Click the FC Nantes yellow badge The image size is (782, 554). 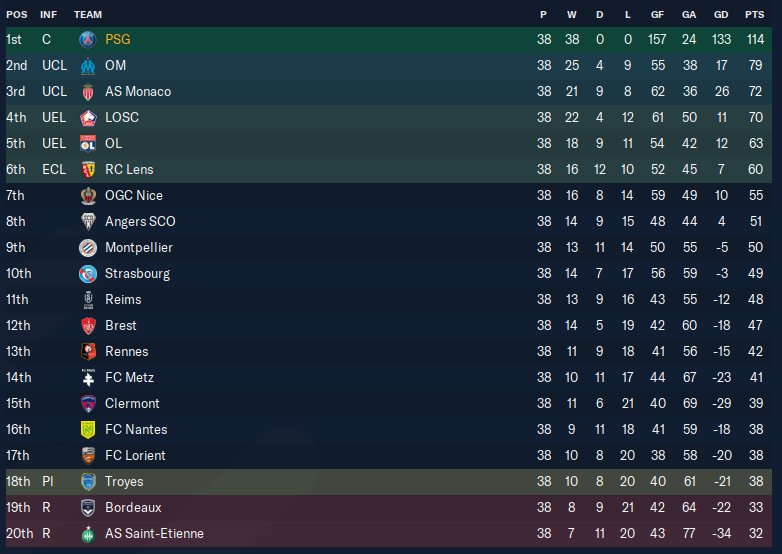[87, 429]
